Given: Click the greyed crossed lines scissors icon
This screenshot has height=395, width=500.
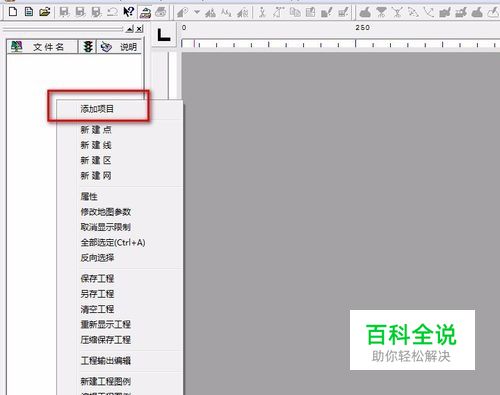Looking at the screenshot, I should [397, 12].
